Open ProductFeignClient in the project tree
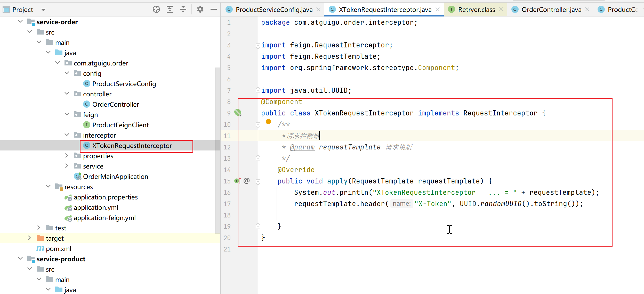The image size is (644, 294). (120, 125)
